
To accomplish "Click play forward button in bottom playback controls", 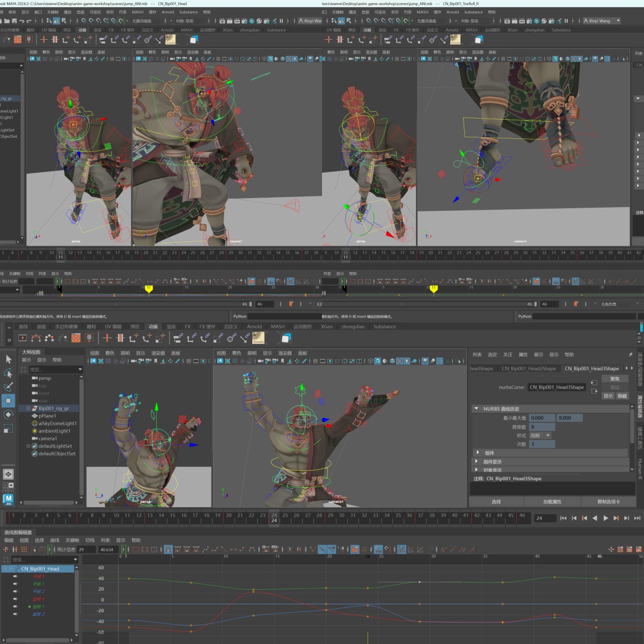I will pos(605,518).
